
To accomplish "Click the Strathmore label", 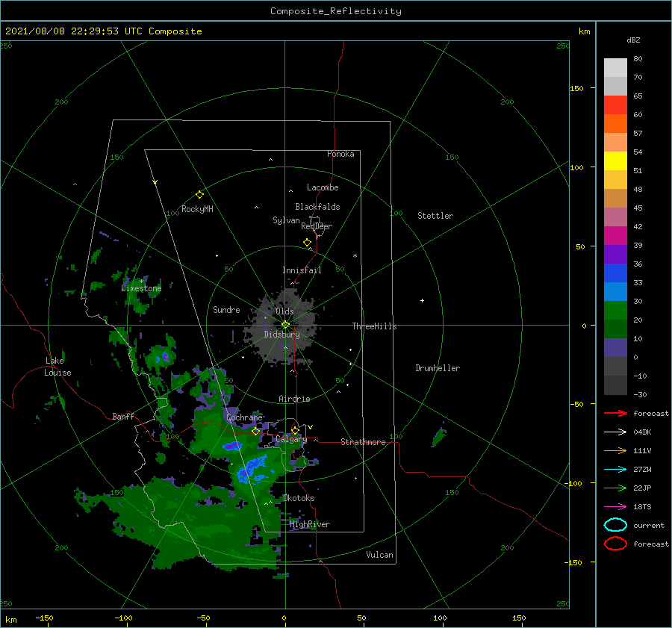I will point(363,442).
